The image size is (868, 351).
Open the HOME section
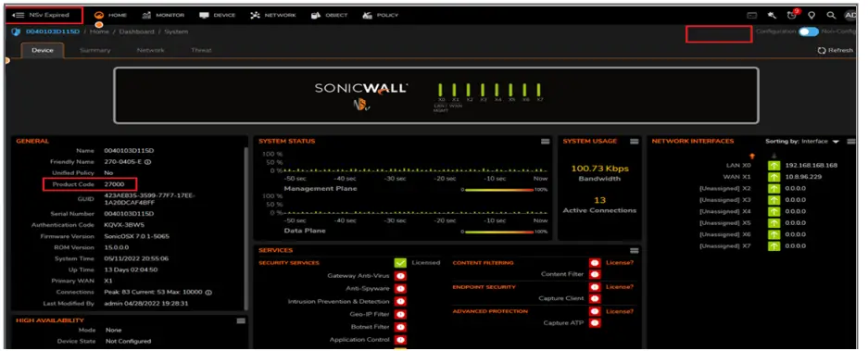point(111,15)
